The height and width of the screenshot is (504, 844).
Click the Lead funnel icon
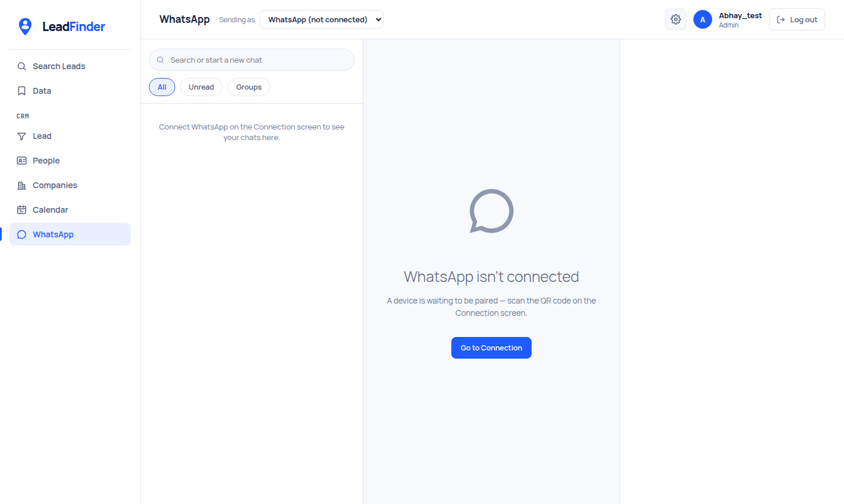pos(22,136)
